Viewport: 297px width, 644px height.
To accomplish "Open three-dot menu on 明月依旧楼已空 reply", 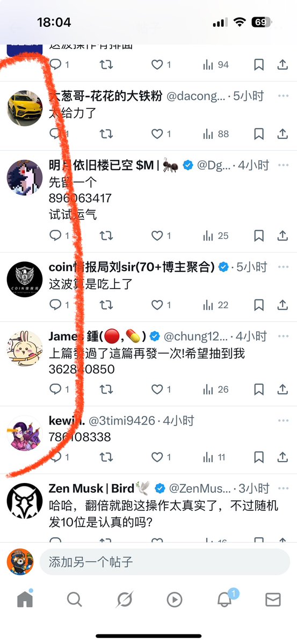I will (284, 165).
